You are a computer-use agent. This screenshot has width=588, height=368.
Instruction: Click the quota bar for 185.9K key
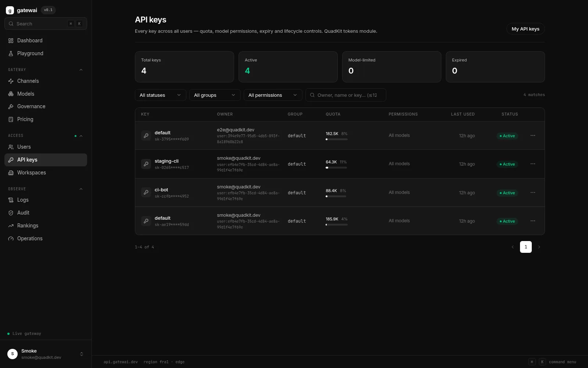(x=337, y=225)
